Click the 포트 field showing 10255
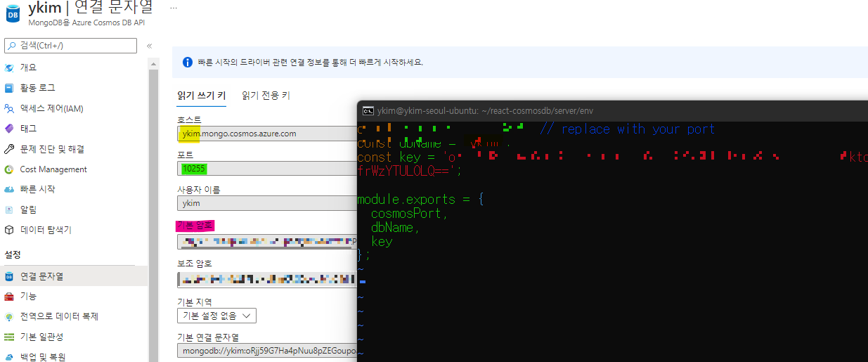This screenshot has height=362, width=868. pos(267,169)
